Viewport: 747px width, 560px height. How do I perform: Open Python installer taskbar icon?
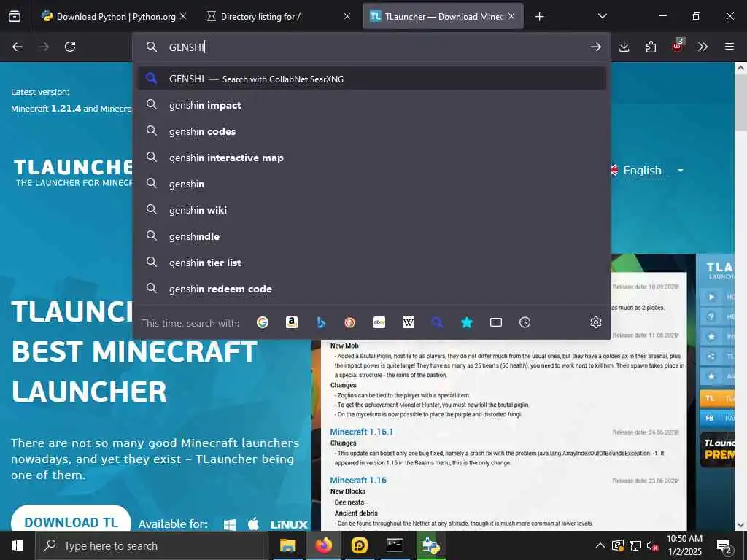[x=430, y=545]
